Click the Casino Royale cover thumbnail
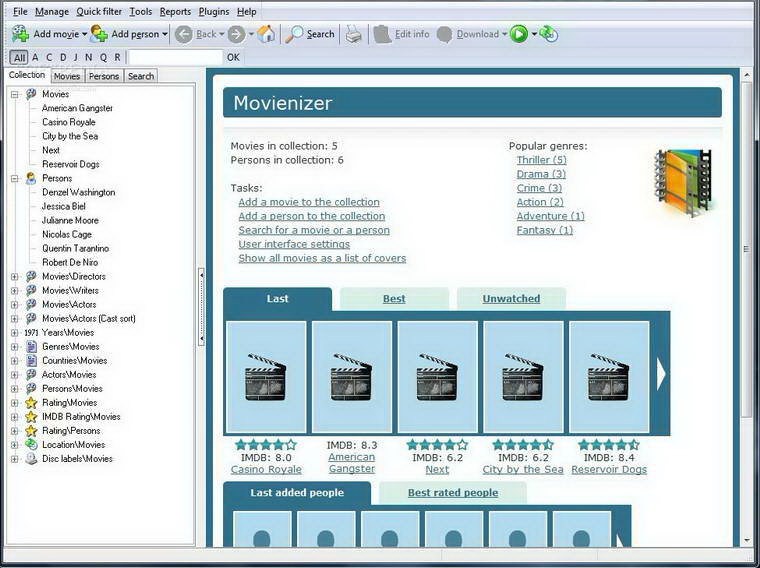 pyautogui.click(x=266, y=377)
